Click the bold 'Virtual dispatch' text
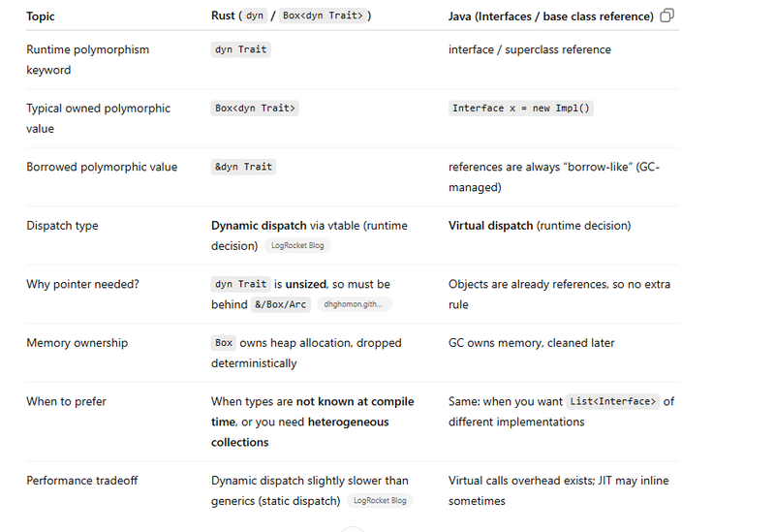775x532 pixels. [x=491, y=226]
